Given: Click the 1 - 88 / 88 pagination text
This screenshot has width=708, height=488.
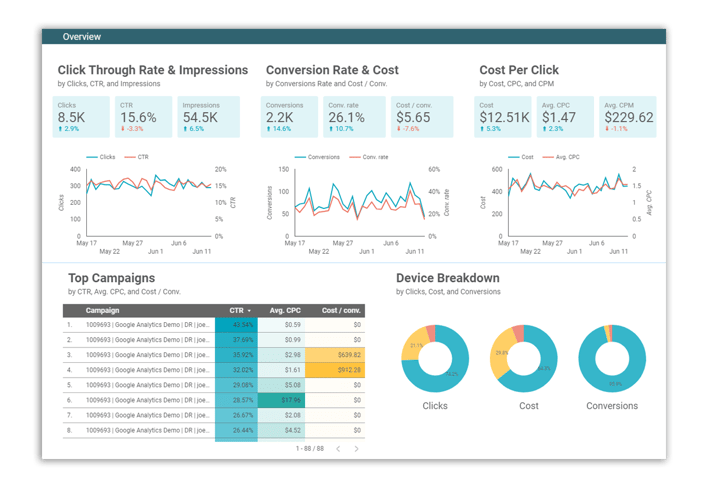Looking at the screenshot, I should click(310, 449).
